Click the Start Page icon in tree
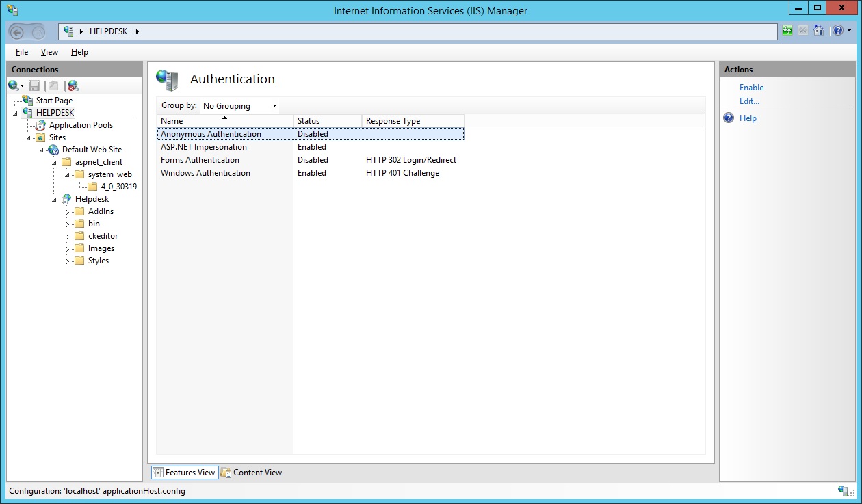The width and height of the screenshot is (862, 504). click(27, 100)
